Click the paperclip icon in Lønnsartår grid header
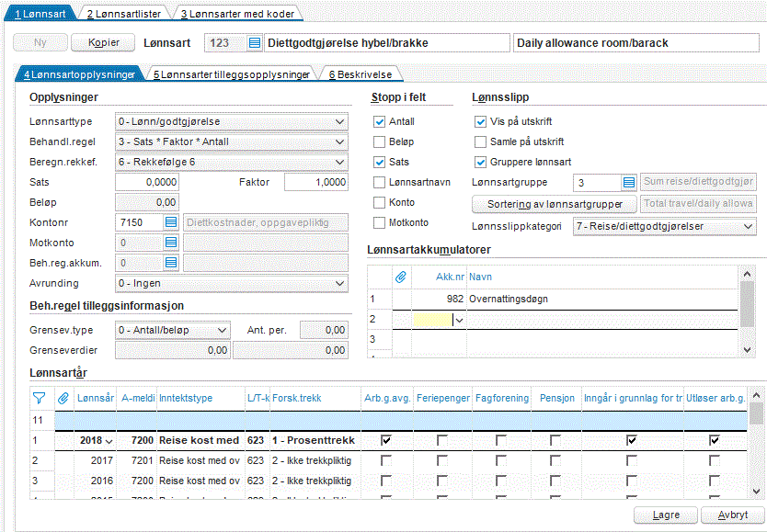This screenshot has width=767, height=532. point(63,398)
